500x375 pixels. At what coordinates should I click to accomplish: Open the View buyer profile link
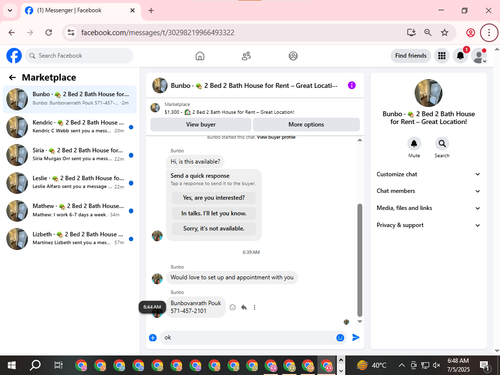[276, 137]
